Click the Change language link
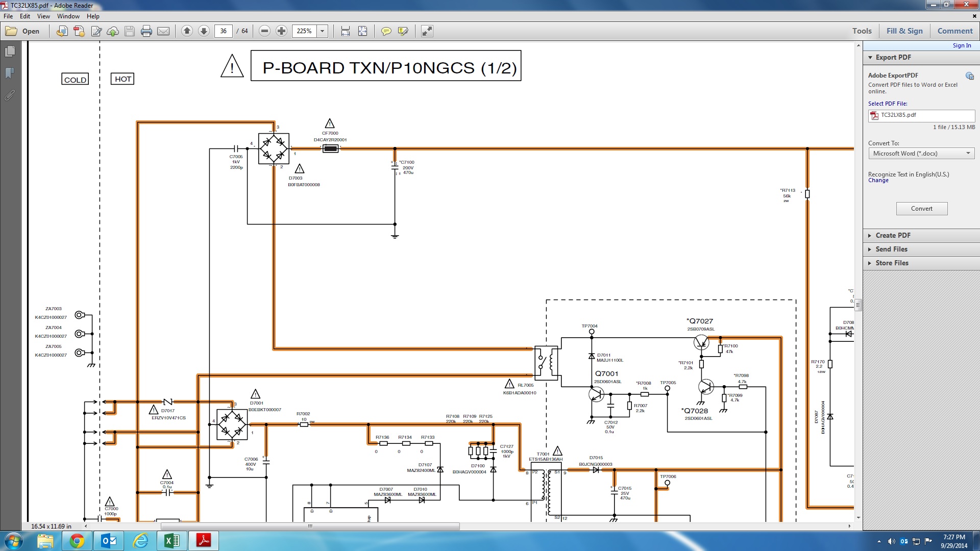The height and width of the screenshot is (551, 980). [x=878, y=181]
